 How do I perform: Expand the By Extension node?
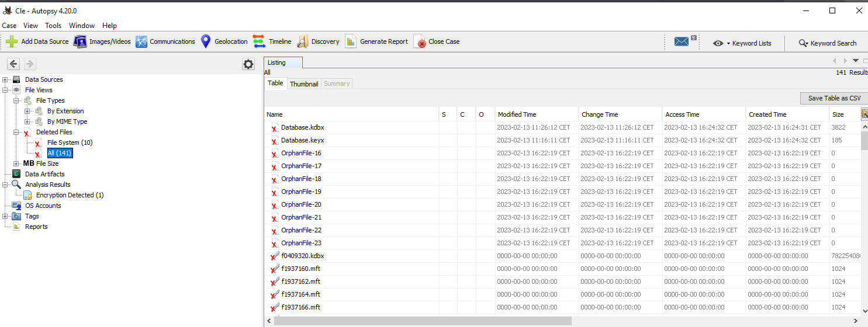pos(27,111)
